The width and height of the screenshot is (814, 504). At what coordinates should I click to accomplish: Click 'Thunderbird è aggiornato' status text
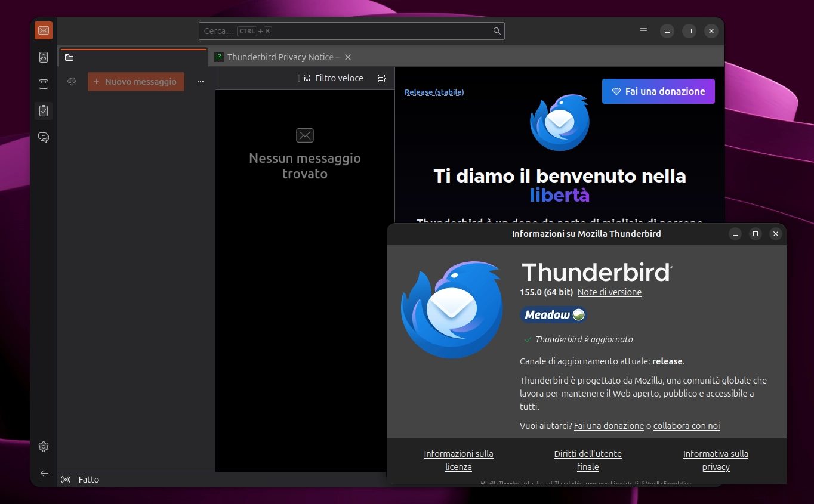(x=584, y=339)
